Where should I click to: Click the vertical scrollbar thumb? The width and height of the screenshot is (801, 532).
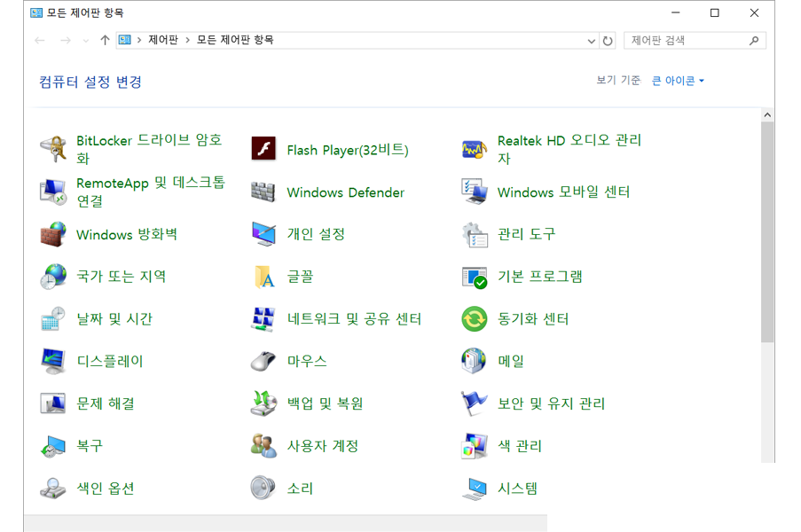pos(766,232)
